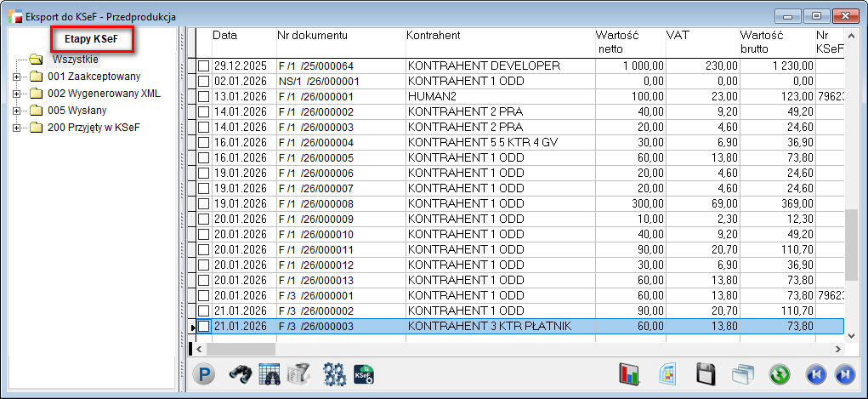Viewport: 868px width, 399px height.
Task: Select the Wszystkie folder in tree
Action: click(x=75, y=60)
